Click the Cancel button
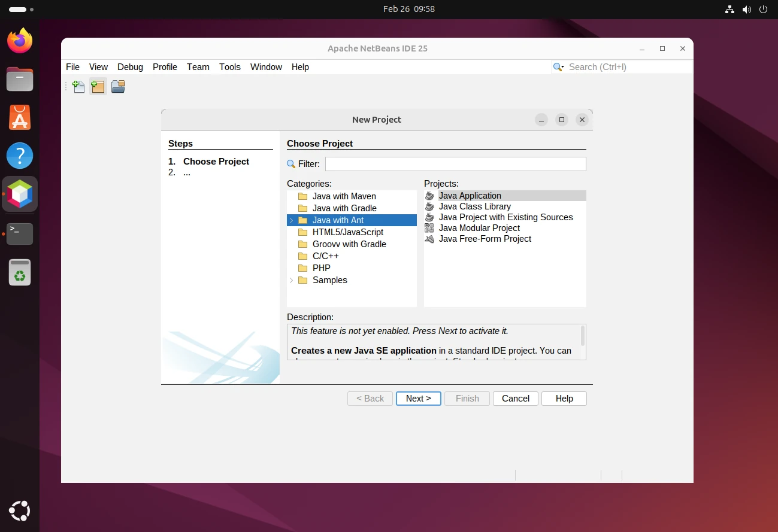 point(516,399)
